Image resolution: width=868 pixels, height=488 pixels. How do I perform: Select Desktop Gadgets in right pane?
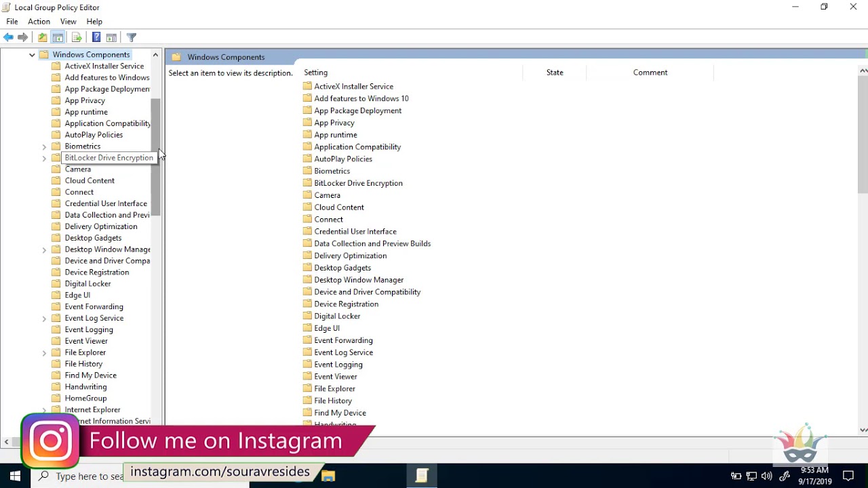342,268
